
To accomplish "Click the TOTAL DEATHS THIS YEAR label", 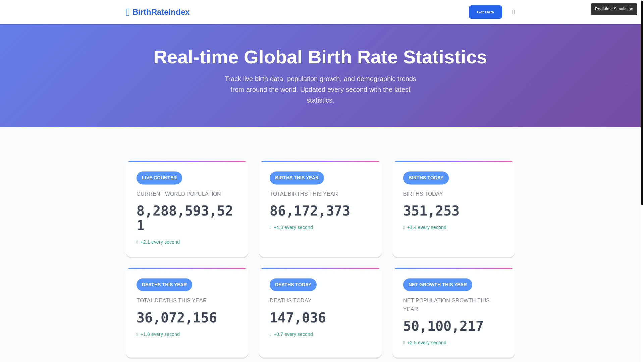I will click(172, 300).
